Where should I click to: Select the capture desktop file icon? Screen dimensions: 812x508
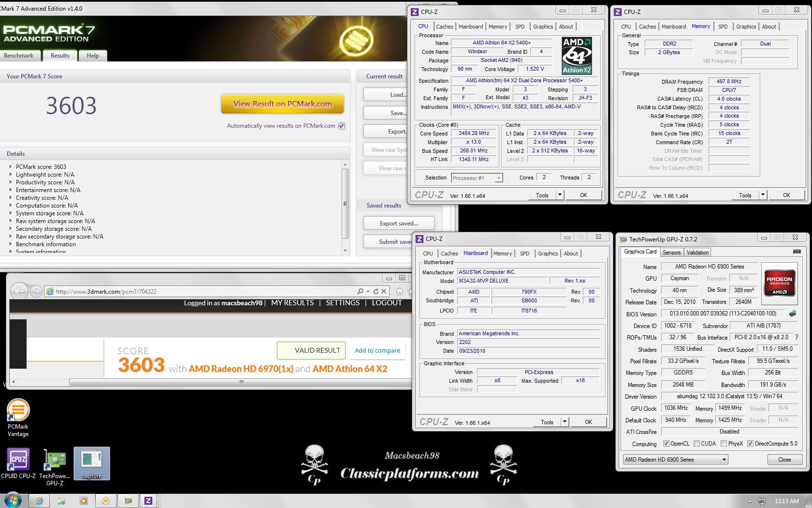(x=92, y=463)
